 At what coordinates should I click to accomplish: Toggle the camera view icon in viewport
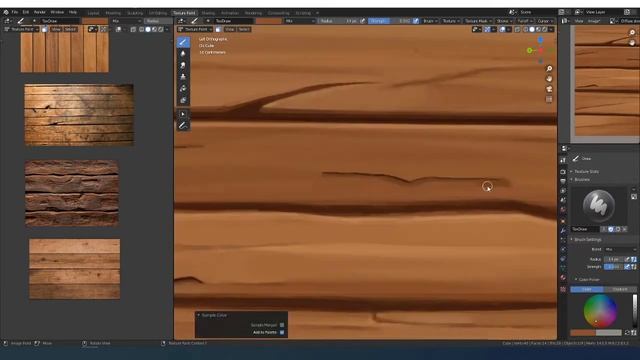[x=549, y=89]
